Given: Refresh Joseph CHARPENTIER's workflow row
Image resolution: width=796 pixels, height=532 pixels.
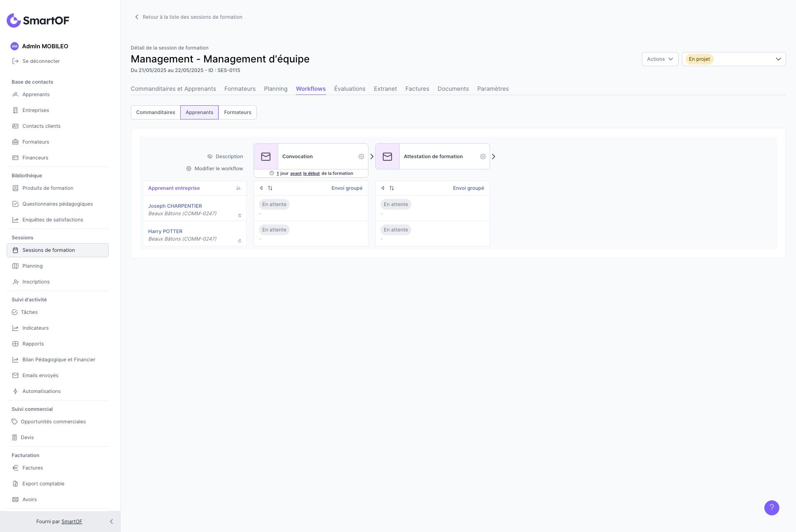Looking at the screenshot, I should point(240,216).
